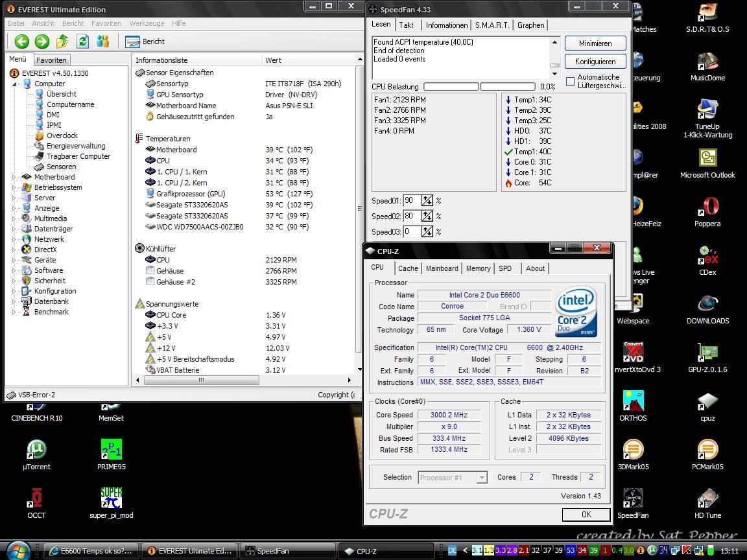Click the taskbar clock showing 13:11

tap(729, 551)
